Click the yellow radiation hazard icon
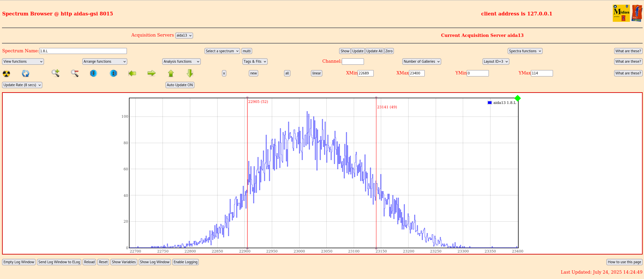Image resolution: width=644 pixels, height=279 pixels. [x=6, y=73]
